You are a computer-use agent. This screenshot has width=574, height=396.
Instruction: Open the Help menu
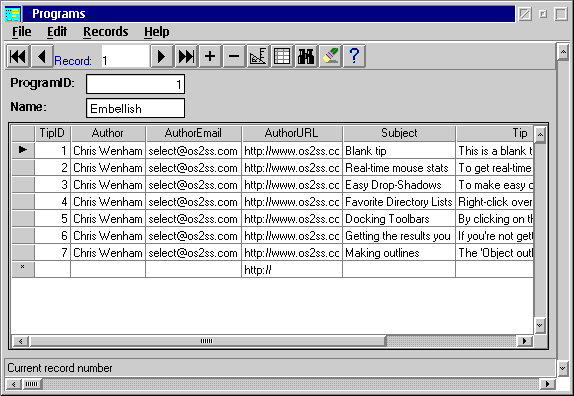tap(156, 32)
